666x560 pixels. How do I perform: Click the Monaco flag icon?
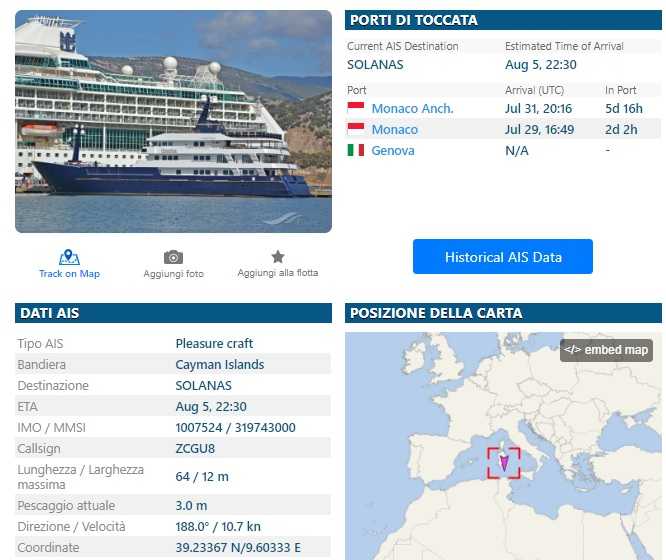[x=356, y=129]
